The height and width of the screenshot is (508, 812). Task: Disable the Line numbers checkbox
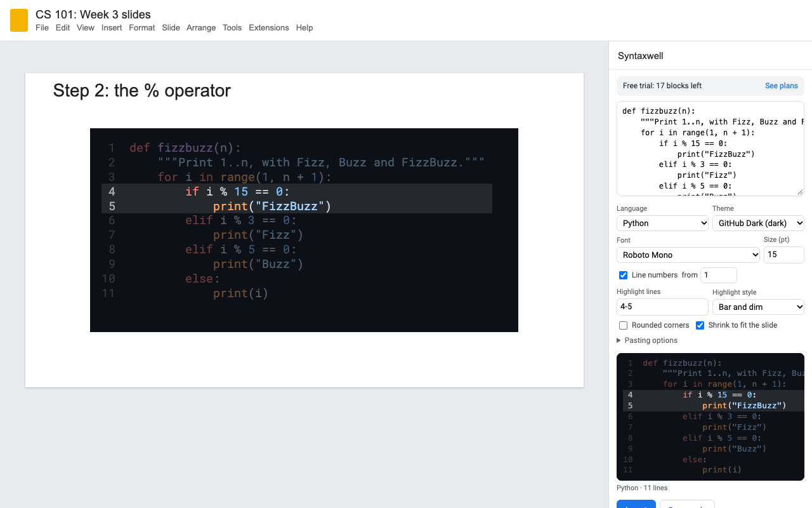623,275
